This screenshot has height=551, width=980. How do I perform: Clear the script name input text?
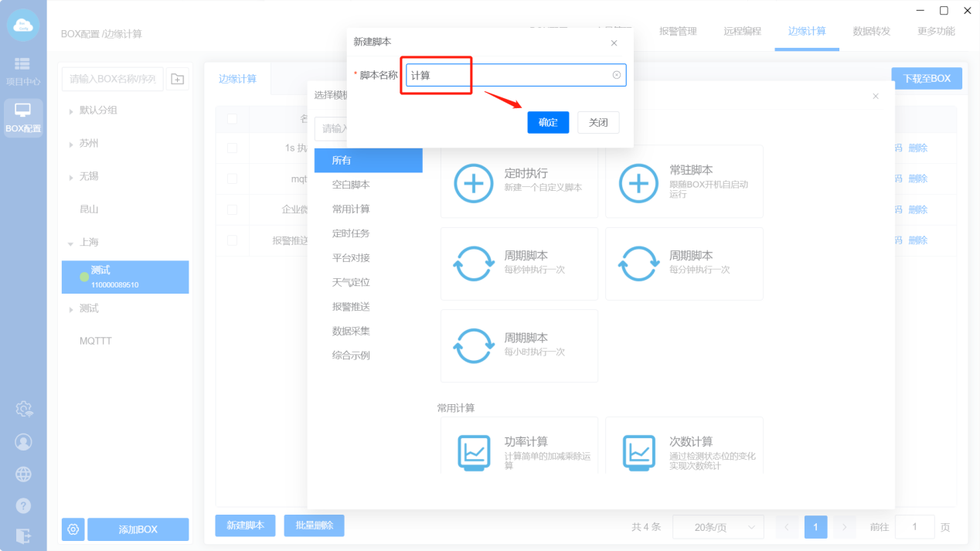tap(616, 75)
